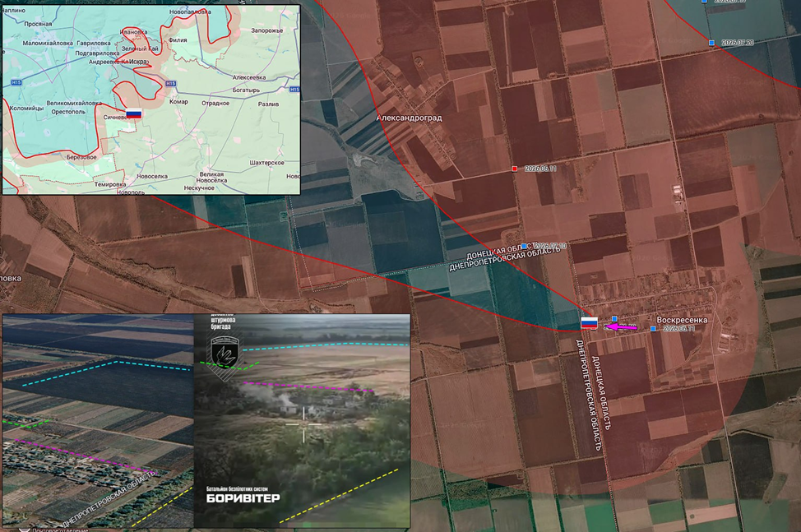
Task: Click the ДНЕПРОПЕТРОВСКАЯ ОБЛАСТЬ label in the 3D view
Action: pyautogui.click(x=109, y=499)
